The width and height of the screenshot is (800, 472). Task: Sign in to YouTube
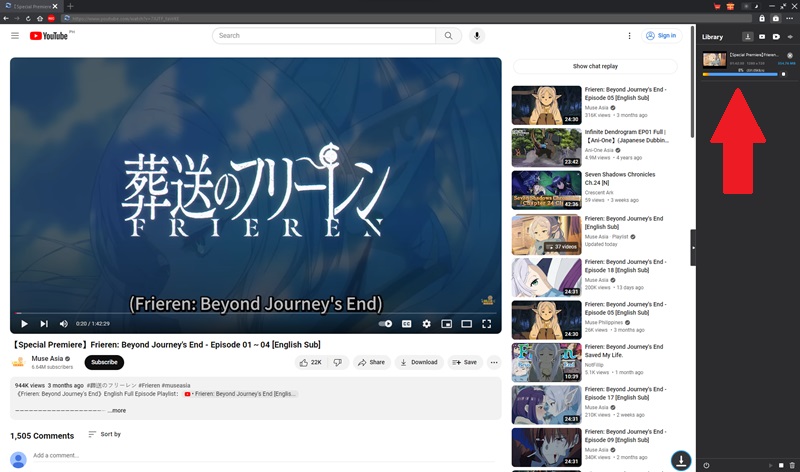[x=661, y=36]
